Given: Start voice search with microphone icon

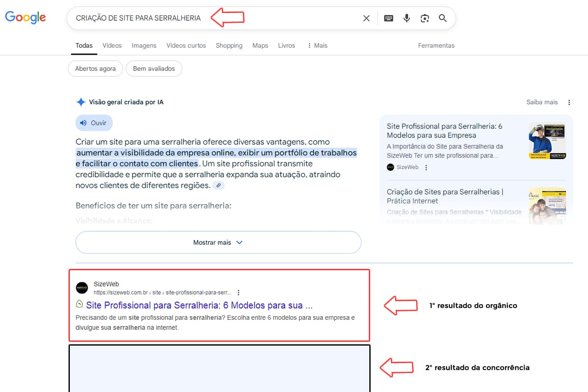Looking at the screenshot, I should (407, 18).
